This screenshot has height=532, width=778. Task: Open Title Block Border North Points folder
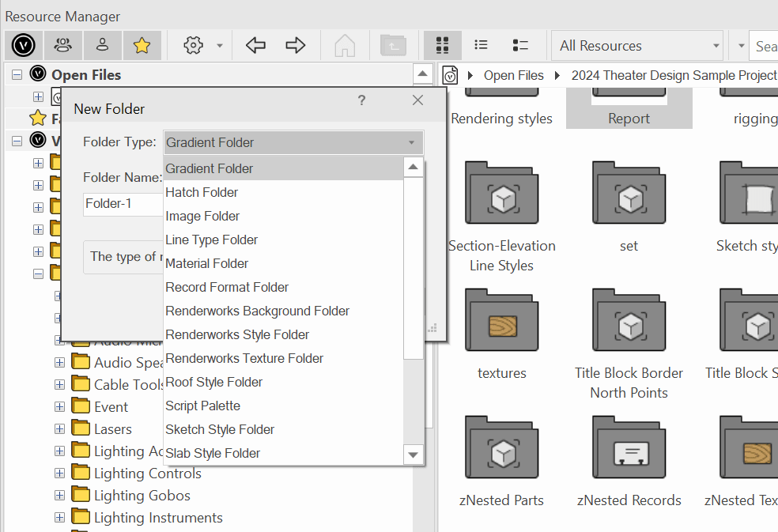coord(629,320)
